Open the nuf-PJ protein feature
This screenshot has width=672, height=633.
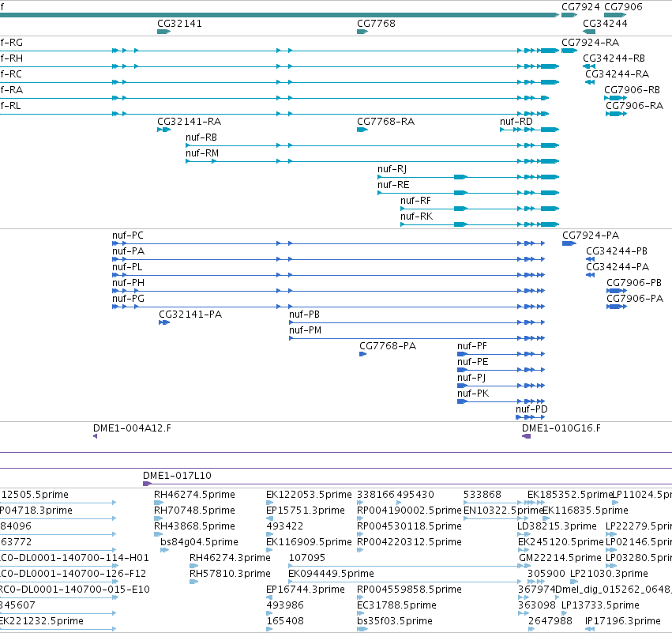[x=471, y=379]
